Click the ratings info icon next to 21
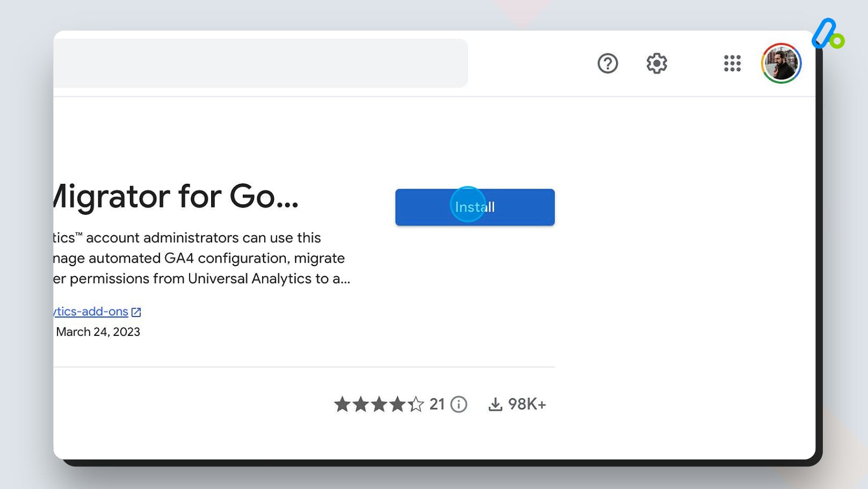 [x=459, y=404]
